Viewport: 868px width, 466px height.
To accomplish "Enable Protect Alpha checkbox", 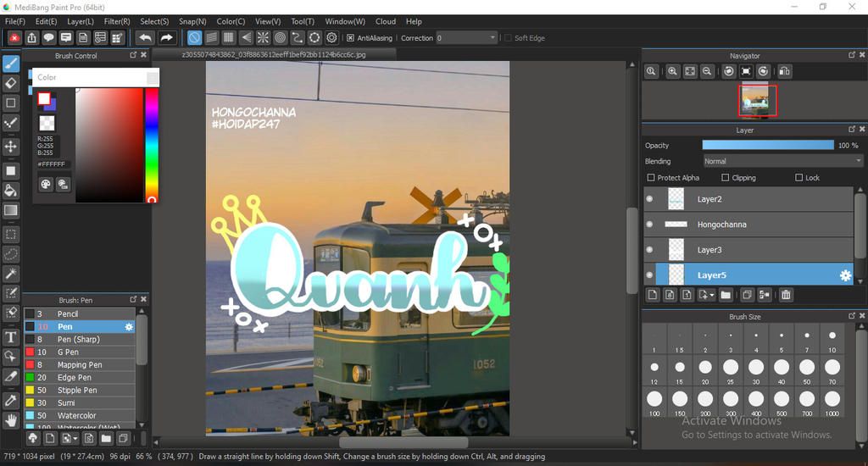I will 651,178.
